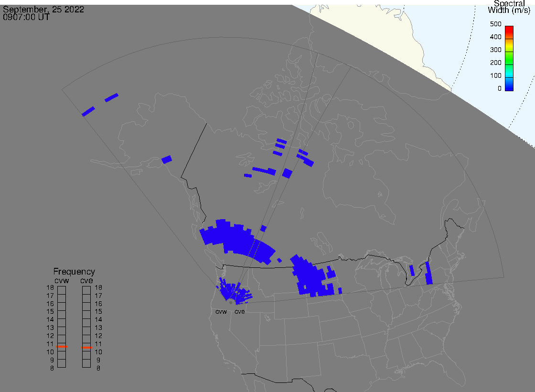The width and height of the screenshot is (535, 392).
Task: Select the 400 label on color scale
Action: [x=496, y=37]
